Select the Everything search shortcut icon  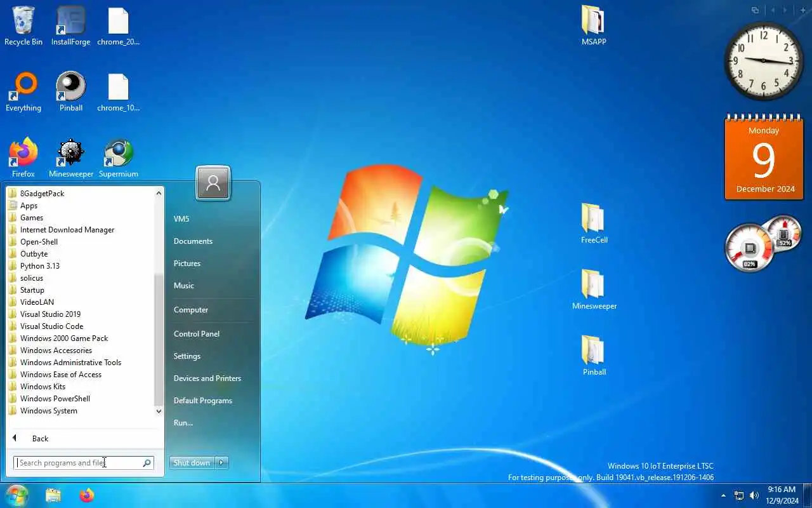click(x=23, y=91)
